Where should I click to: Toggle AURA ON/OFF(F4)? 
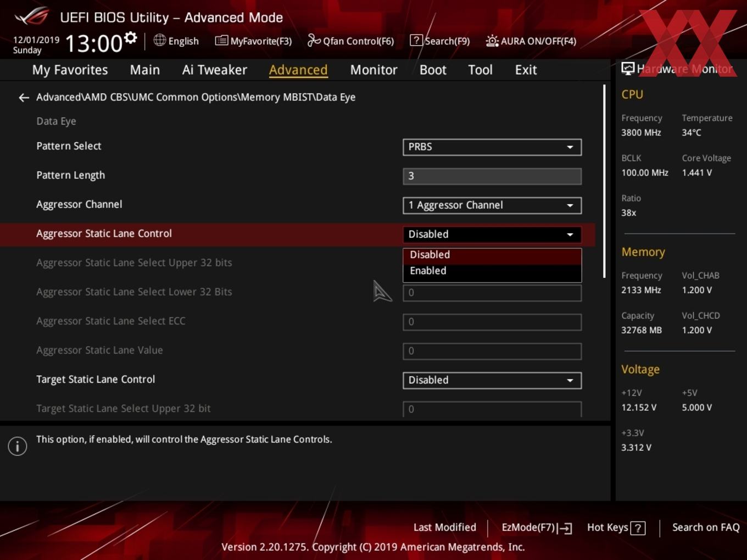531,41
